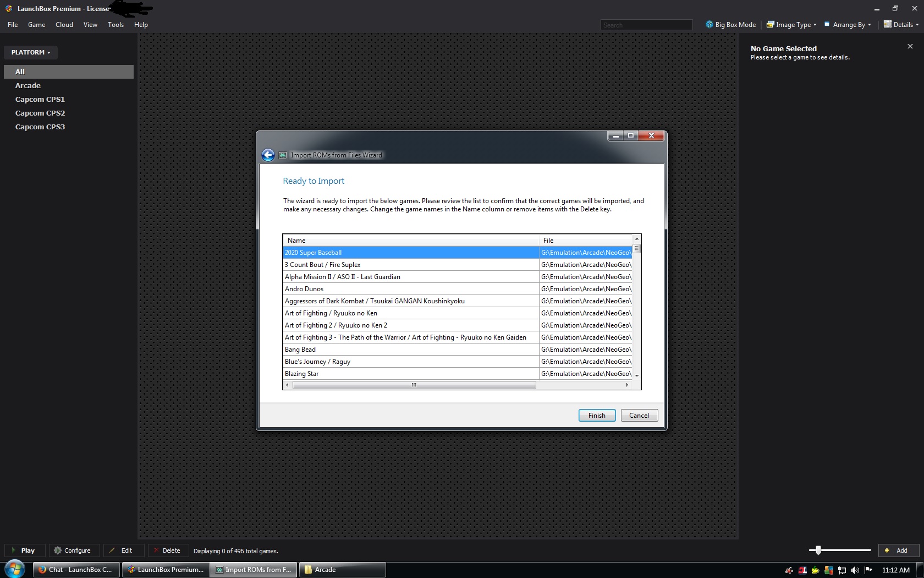Screen dimensions: 924x578
Task: Click the Edit button
Action: pos(124,550)
